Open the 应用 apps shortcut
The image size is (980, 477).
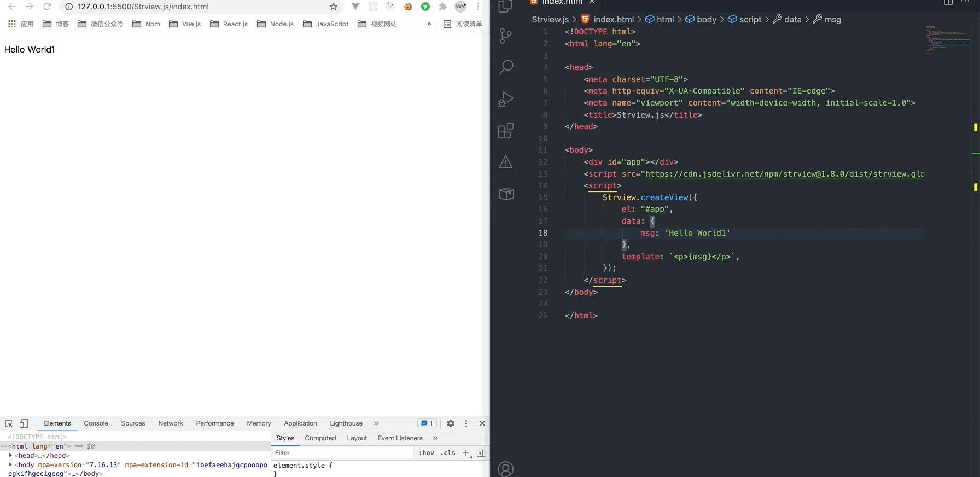point(21,24)
